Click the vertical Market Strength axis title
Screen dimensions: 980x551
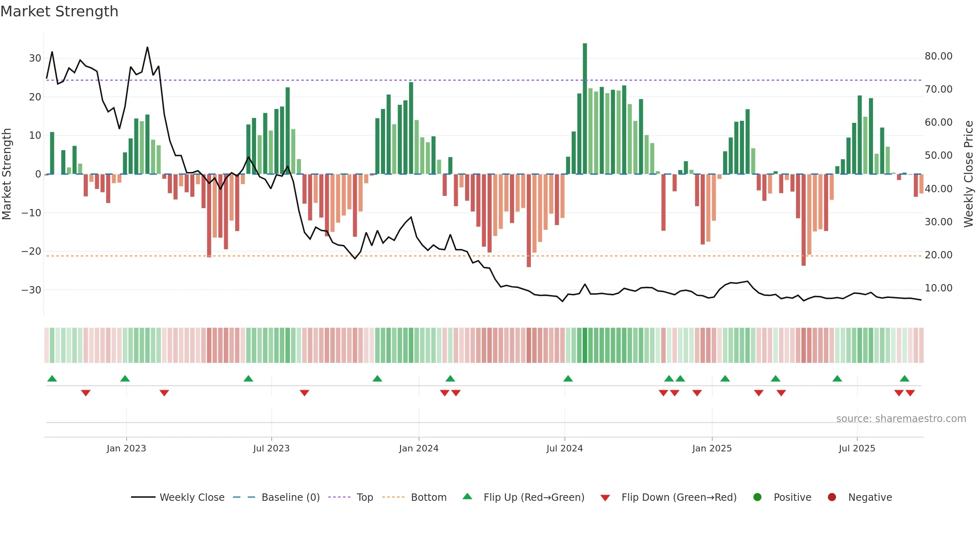point(7,174)
